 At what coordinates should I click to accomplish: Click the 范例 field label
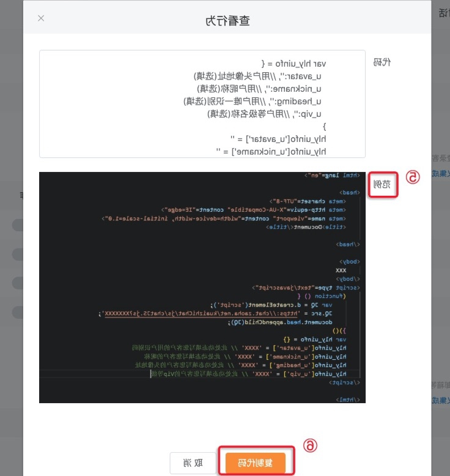click(382, 184)
